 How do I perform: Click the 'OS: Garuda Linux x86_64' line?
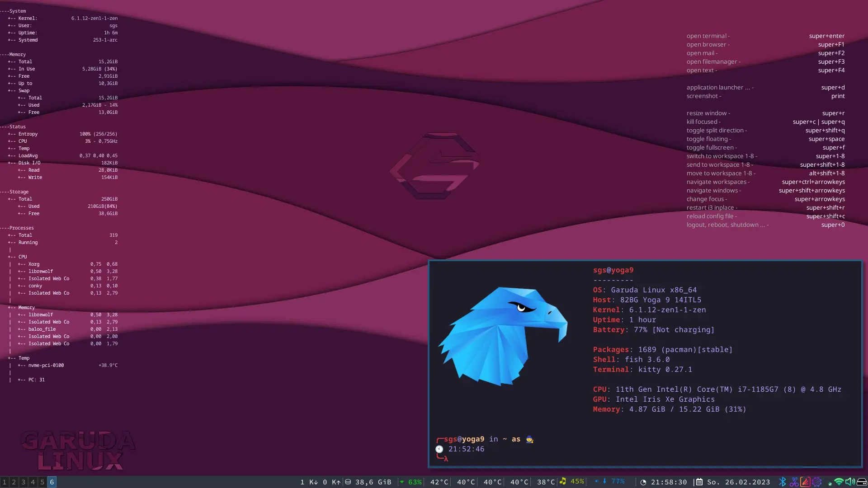645,290
